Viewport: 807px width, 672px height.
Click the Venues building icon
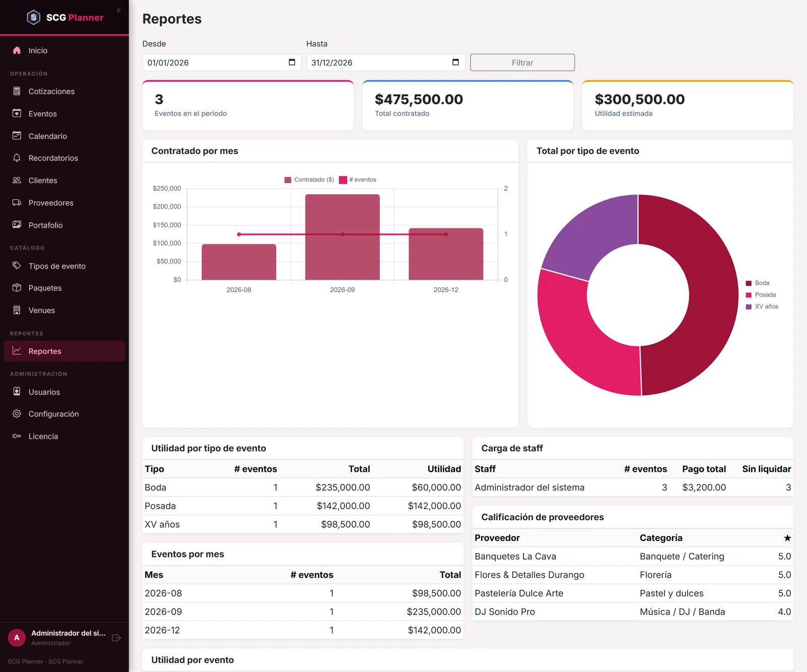tap(17, 310)
